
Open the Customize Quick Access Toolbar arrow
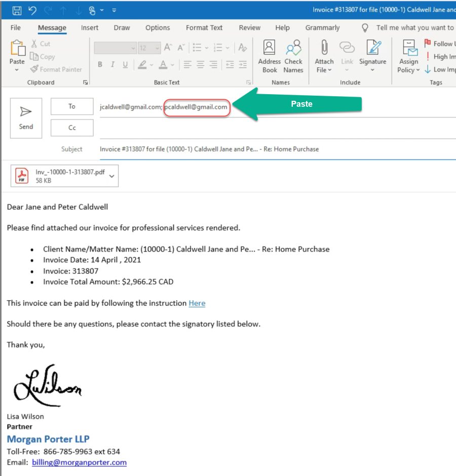(114, 10)
